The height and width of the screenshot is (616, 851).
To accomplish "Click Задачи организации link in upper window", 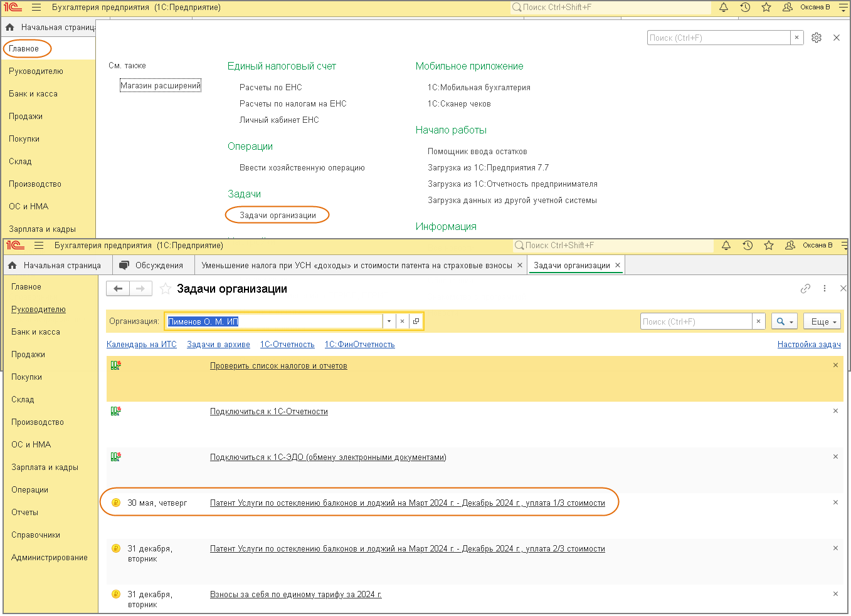I will click(278, 215).
